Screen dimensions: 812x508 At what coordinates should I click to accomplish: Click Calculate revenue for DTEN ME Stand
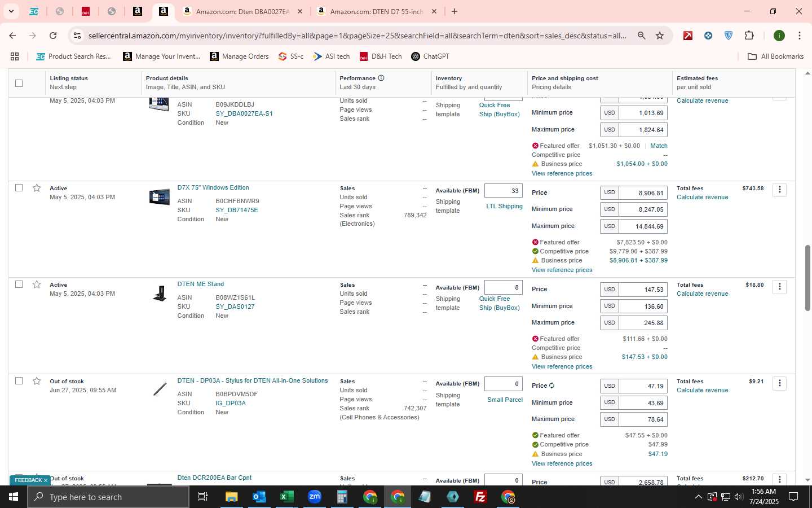[x=702, y=294]
